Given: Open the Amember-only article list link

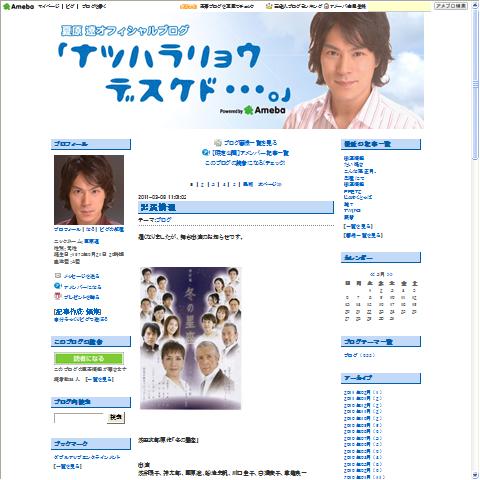Looking at the screenshot, I should 250,153.
